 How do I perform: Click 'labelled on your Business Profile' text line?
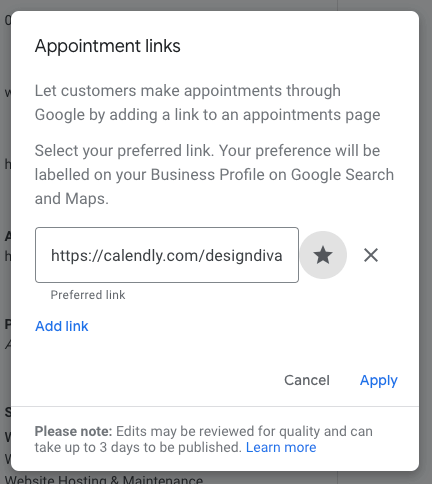point(214,175)
